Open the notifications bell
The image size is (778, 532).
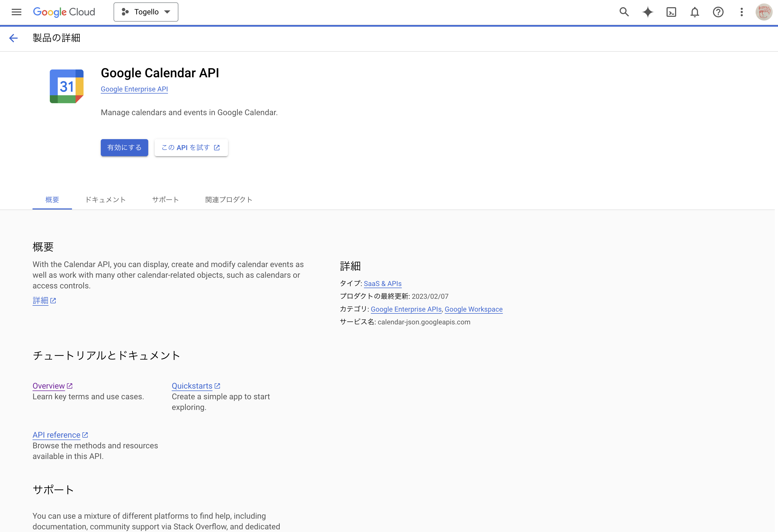[x=695, y=12]
